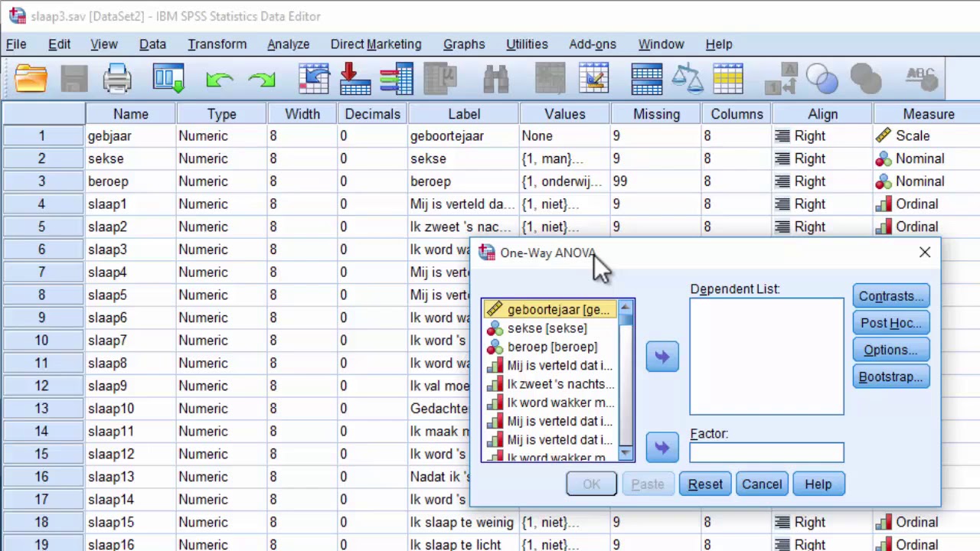Click the Measure column header
The height and width of the screenshot is (551, 980).
pos(928,114)
